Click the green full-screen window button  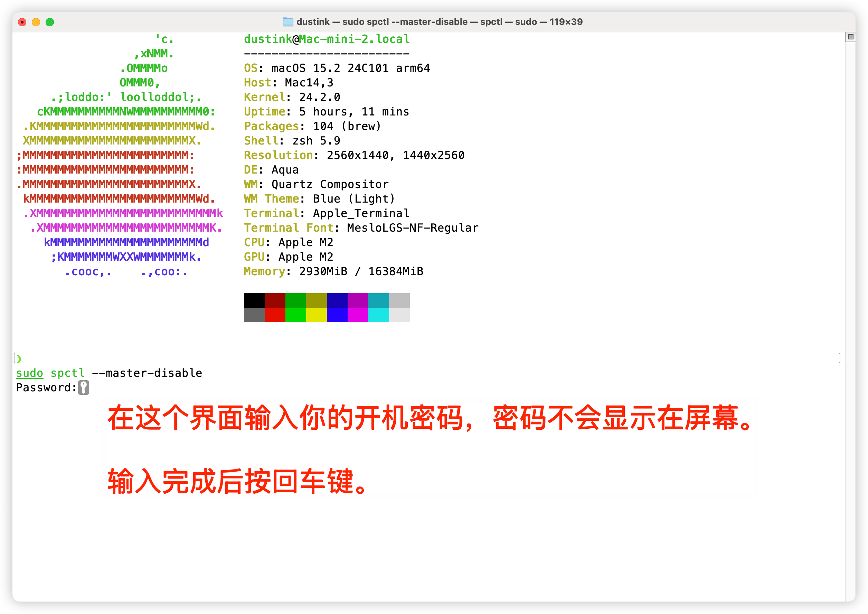(x=49, y=22)
